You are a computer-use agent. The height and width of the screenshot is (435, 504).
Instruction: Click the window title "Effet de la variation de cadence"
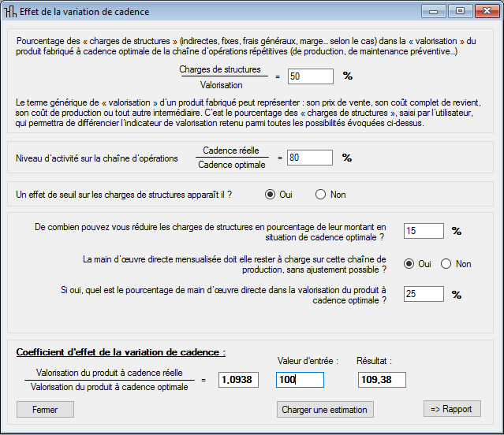click(84, 12)
